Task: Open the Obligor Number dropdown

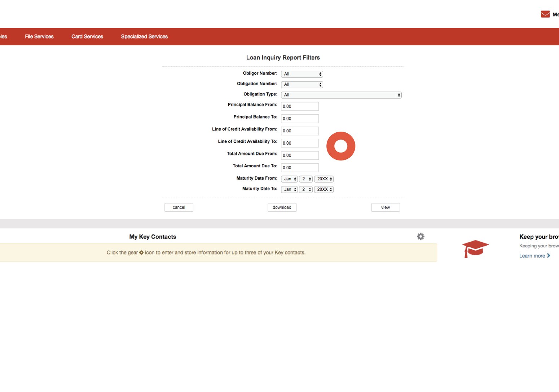Action: coord(302,74)
